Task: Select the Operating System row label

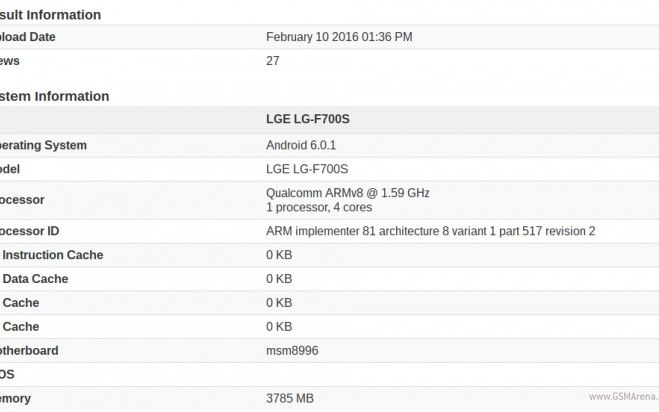Action: pyautogui.click(x=43, y=145)
